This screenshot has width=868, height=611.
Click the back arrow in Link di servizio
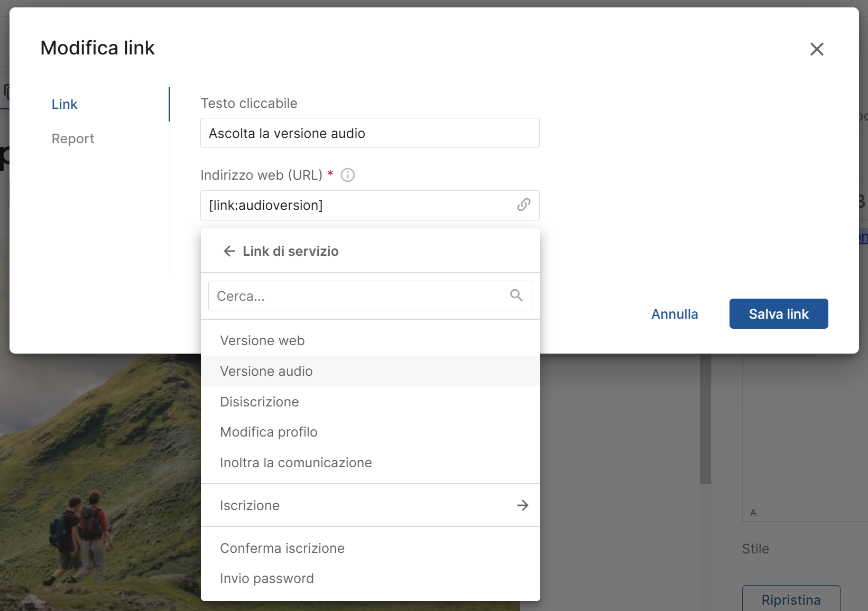coord(229,251)
